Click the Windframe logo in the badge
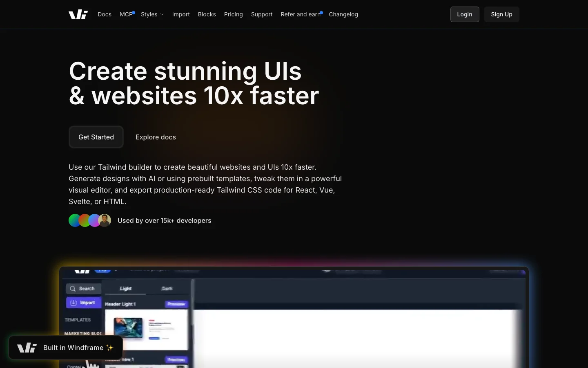Viewport: 588px width, 368px height. 27,348
